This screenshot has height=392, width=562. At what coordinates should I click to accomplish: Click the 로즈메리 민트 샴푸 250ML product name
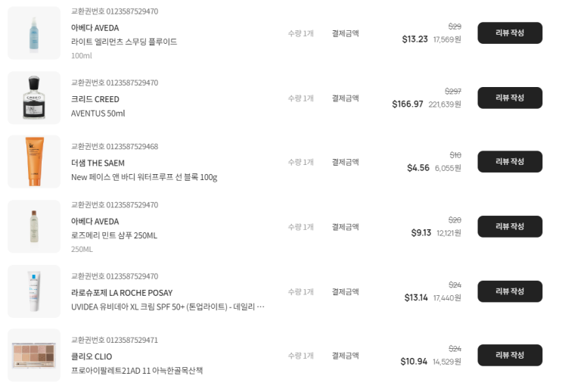[114, 235]
